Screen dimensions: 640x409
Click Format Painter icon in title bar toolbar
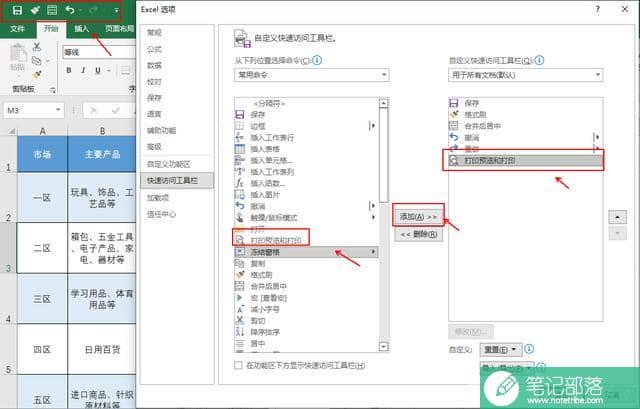pyautogui.click(x=35, y=10)
